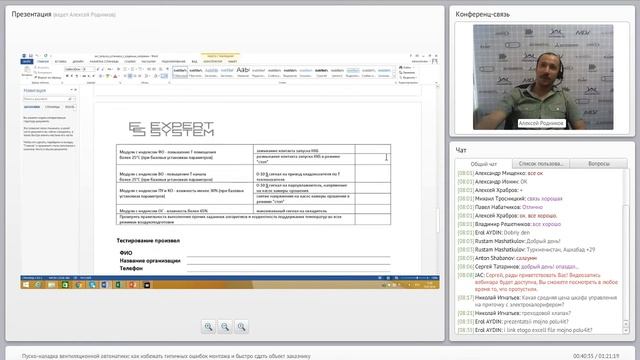Click the middle magnifier zoom button
The image size is (640, 360).
pyautogui.click(x=225, y=327)
